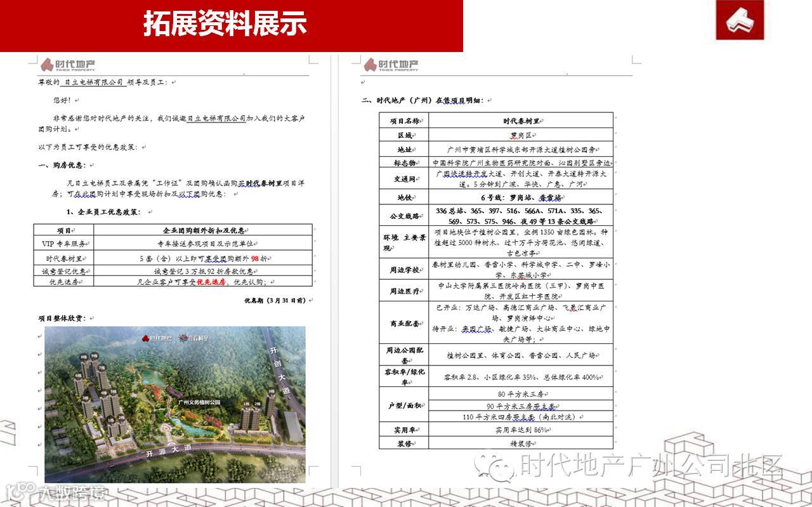Click the '精装修' cell
Screen dimensions: 812x507
(521, 443)
